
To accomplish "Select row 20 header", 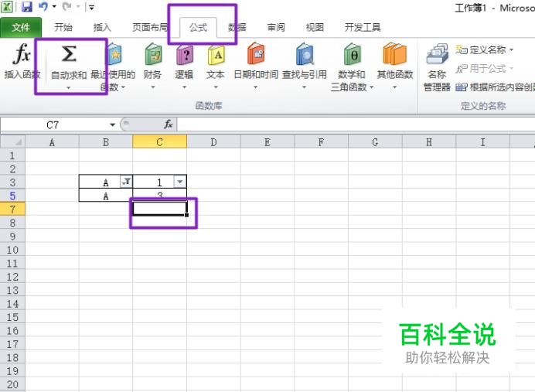I will click(x=12, y=384).
